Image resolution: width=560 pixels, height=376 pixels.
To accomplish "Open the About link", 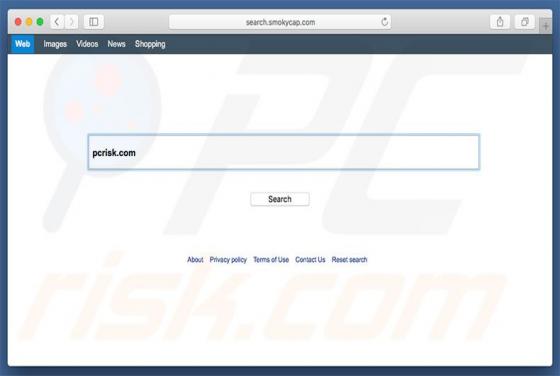I will click(x=195, y=260).
